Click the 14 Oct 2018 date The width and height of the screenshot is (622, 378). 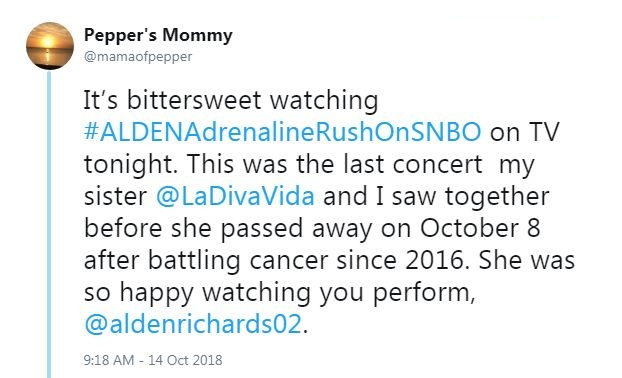(x=185, y=360)
